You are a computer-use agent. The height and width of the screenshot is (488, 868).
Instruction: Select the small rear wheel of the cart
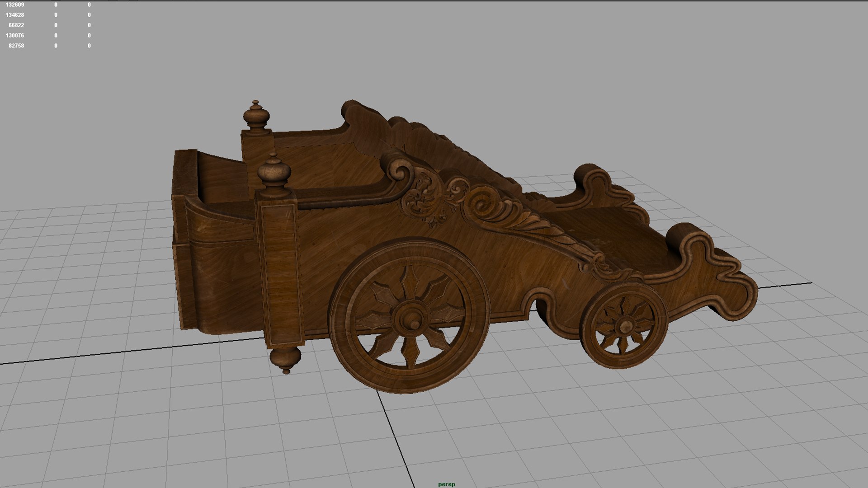(x=624, y=325)
